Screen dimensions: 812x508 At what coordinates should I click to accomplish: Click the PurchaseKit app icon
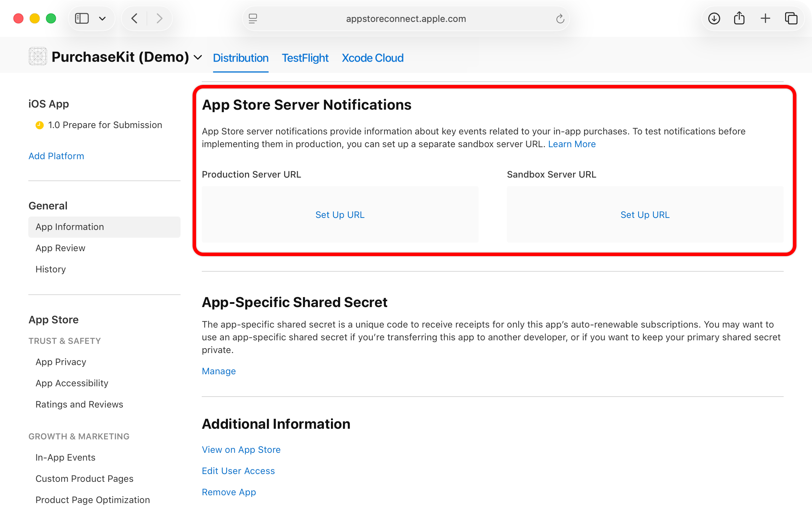click(x=37, y=56)
